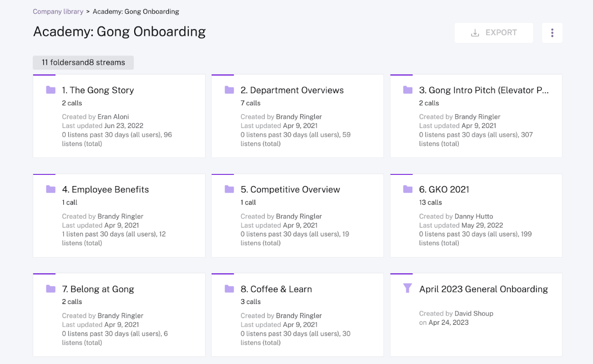Open folder 7. Belong at Gong
The image size is (593, 364).
coord(98,289)
